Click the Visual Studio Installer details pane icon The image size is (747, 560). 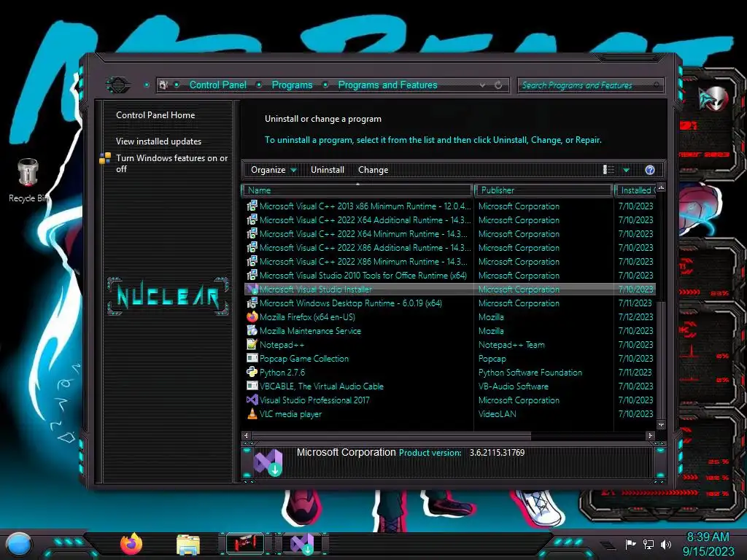click(268, 462)
